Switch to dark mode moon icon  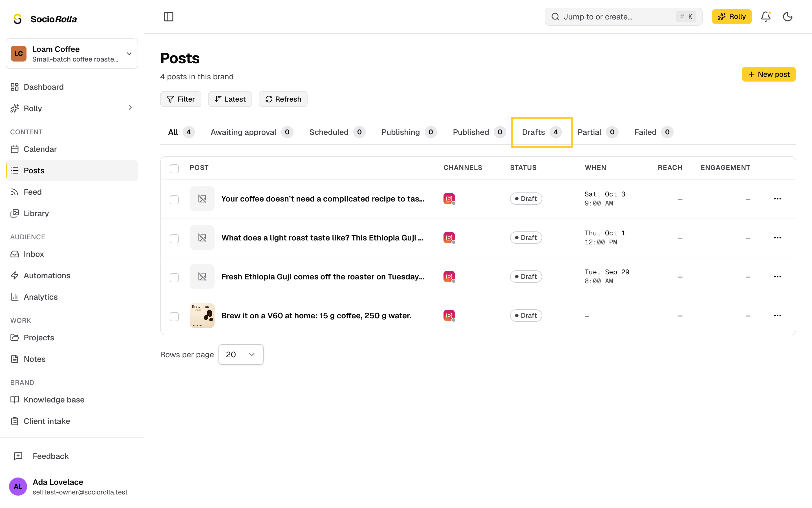(787, 17)
